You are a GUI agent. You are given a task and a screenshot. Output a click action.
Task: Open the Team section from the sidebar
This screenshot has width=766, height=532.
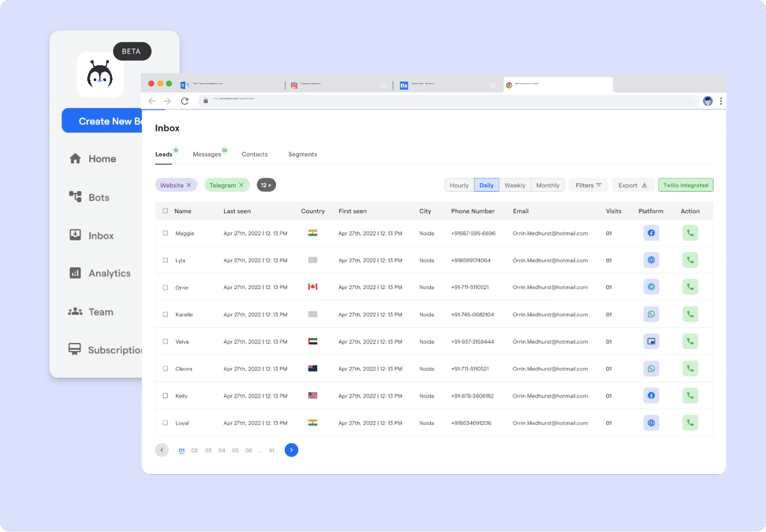point(99,312)
